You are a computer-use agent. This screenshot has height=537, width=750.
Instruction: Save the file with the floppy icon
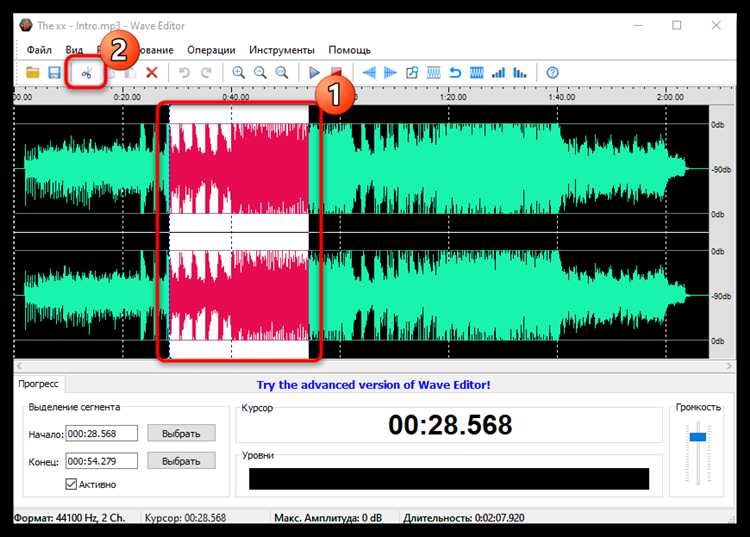[55, 73]
